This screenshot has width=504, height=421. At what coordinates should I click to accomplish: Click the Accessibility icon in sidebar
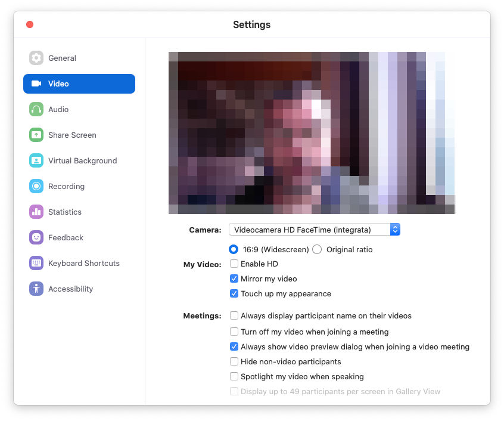coord(36,289)
